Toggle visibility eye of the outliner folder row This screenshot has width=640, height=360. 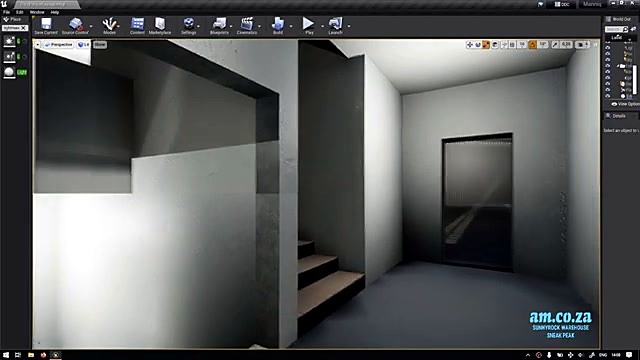(x=608, y=66)
